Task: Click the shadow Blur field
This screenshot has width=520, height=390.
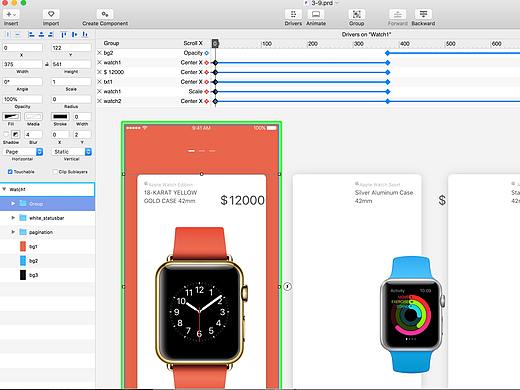Action: tap(33, 134)
